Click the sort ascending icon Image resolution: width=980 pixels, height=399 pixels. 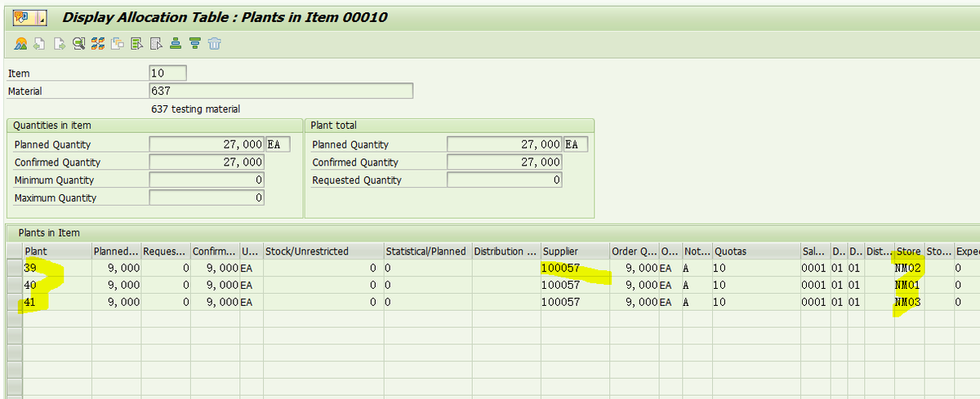click(176, 43)
